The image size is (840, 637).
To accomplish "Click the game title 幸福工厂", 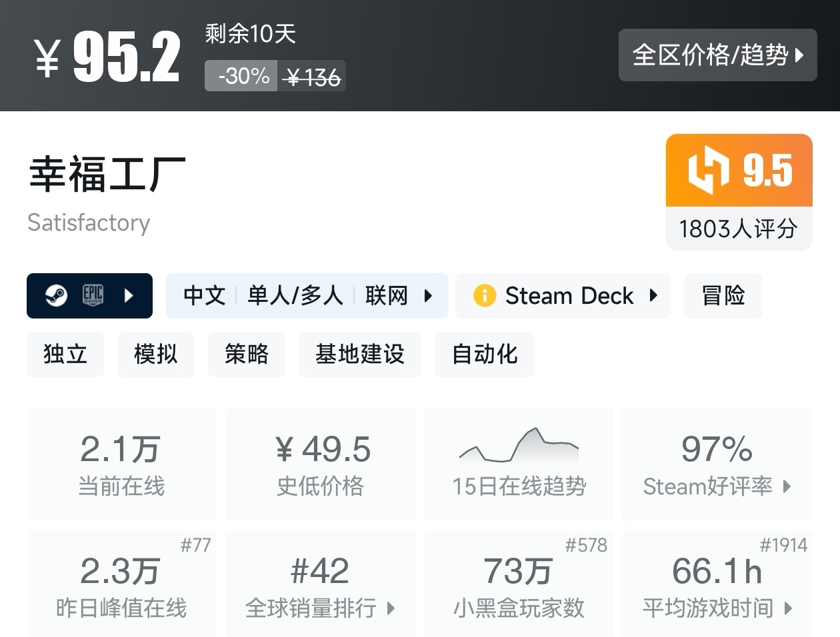I will click(x=107, y=173).
